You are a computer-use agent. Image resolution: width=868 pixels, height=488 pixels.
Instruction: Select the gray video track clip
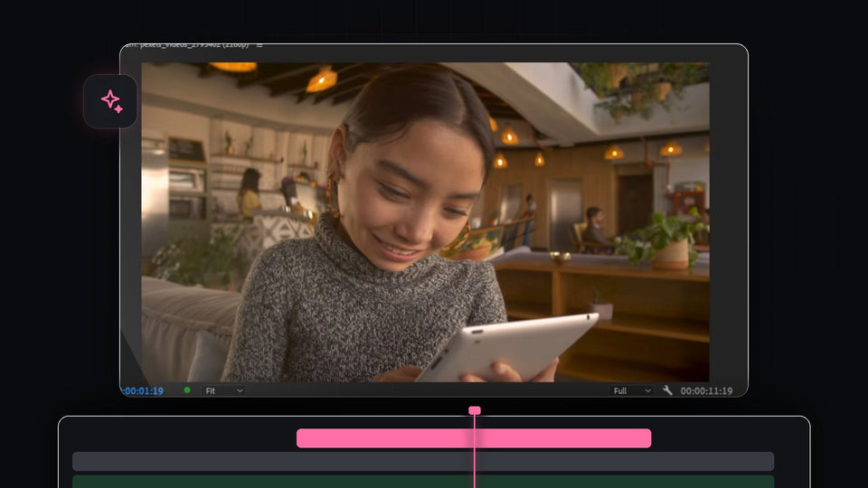pos(423,462)
